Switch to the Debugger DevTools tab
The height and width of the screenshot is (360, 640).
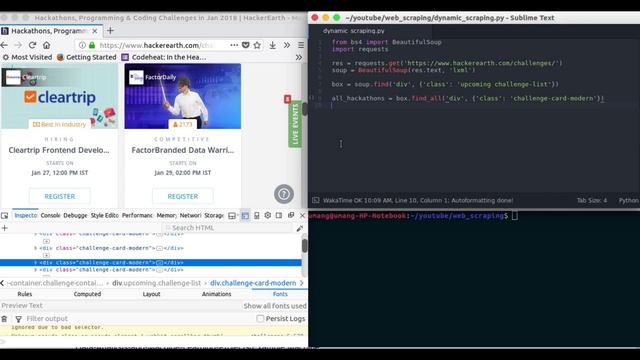click(75, 216)
